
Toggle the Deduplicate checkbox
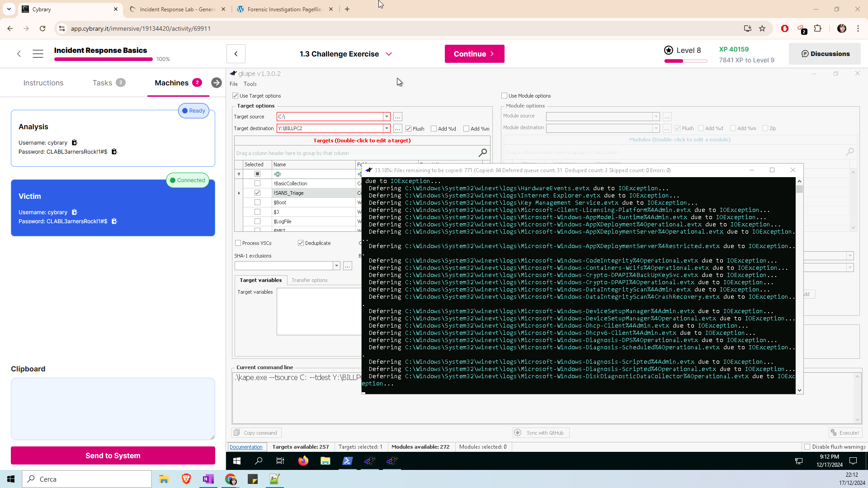tap(301, 243)
